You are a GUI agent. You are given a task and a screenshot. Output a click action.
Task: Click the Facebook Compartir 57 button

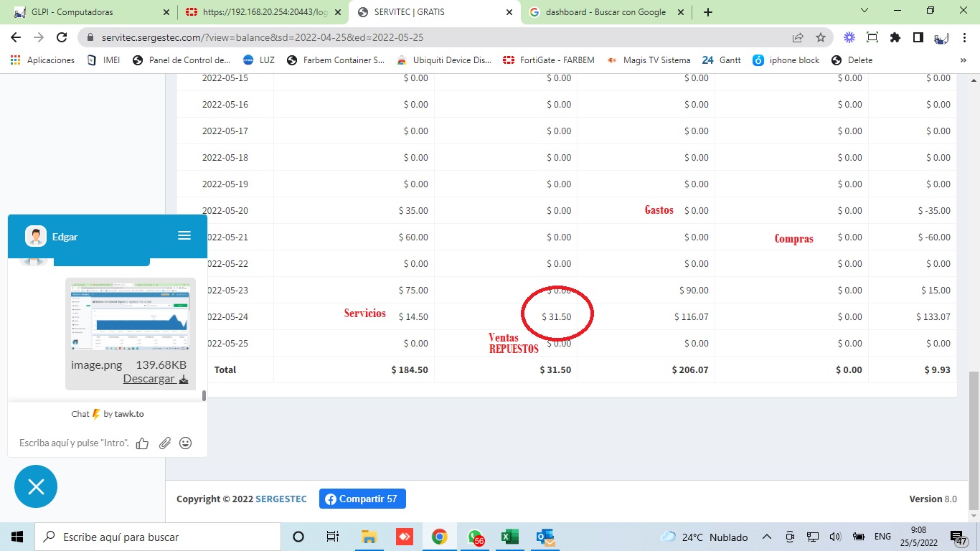point(362,499)
